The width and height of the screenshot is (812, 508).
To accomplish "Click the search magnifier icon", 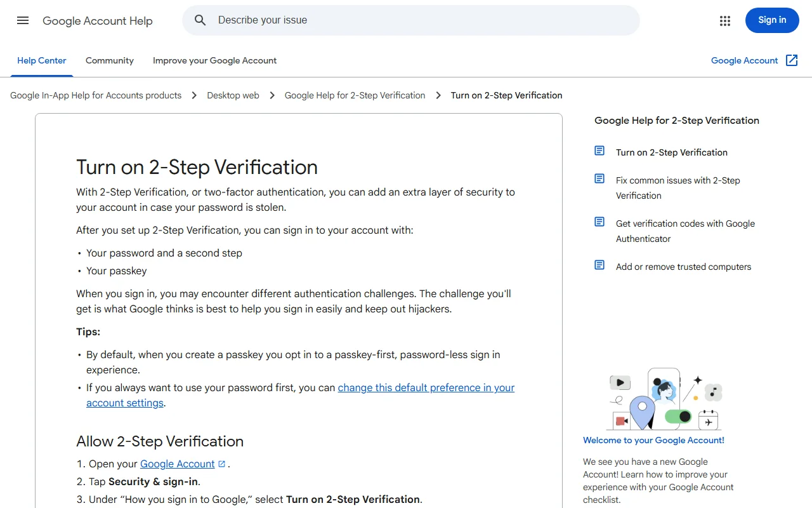I will pyautogui.click(x=200, y=20).
